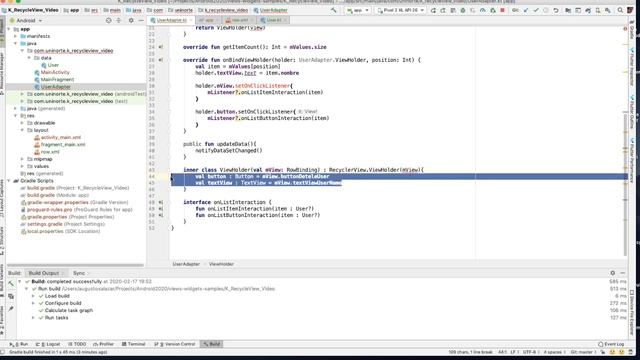Screen dimensions: 640x360
Task: Click the Revert undo arrow icon
Action: pos(556,10)
